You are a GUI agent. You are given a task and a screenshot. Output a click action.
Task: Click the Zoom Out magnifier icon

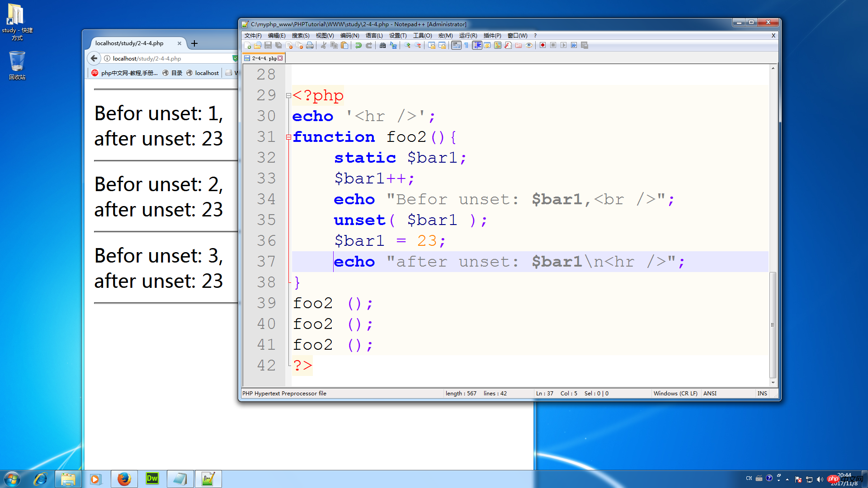coord(418,45)
